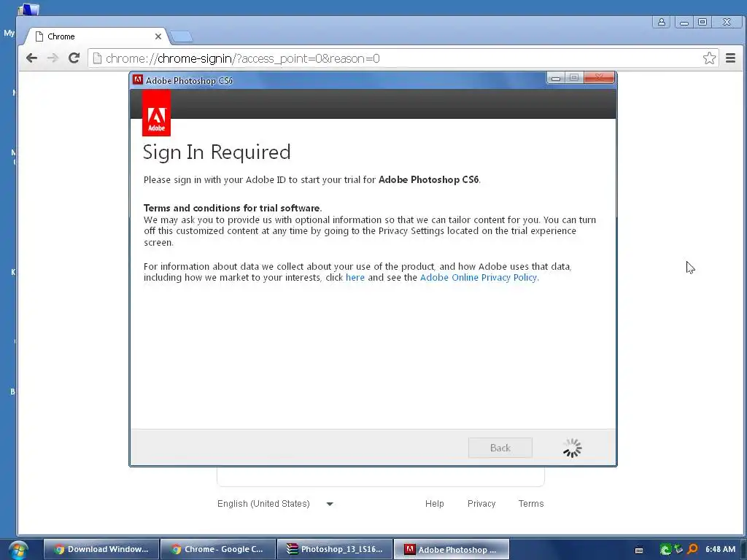The width and height of the screenshot is (747, 560).
Task: Close the Chrome tab
Action: pyautogui.click(x=158, y=36)
